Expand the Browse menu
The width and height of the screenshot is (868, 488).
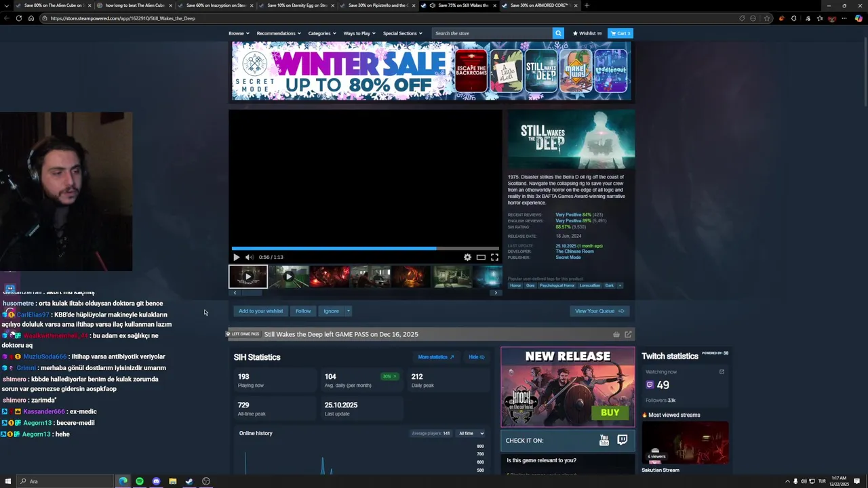click(x=239, y=33)
